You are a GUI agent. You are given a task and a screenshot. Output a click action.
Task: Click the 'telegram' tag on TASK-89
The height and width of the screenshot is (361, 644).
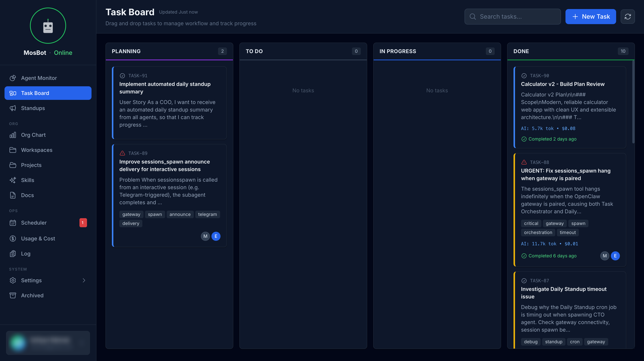207,214
